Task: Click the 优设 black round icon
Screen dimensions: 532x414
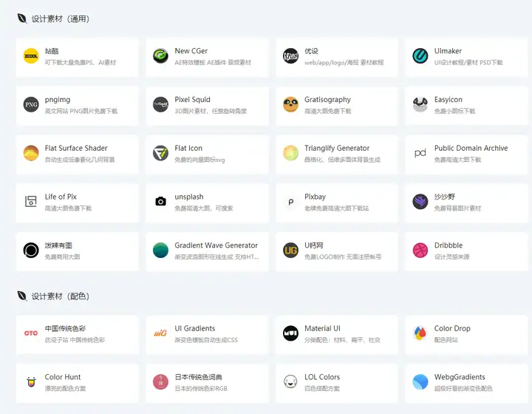Action: [291, 56]
